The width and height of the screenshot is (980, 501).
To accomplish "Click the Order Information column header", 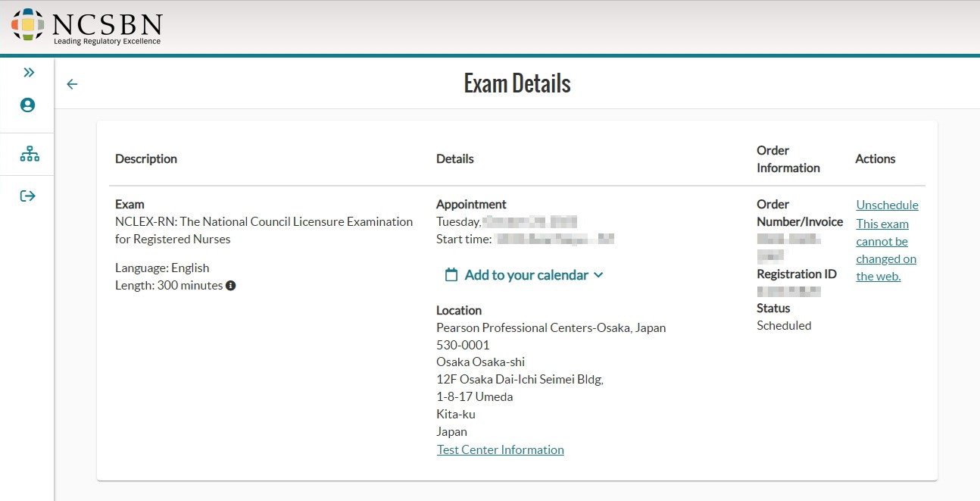I will click(x=788, y=159).
